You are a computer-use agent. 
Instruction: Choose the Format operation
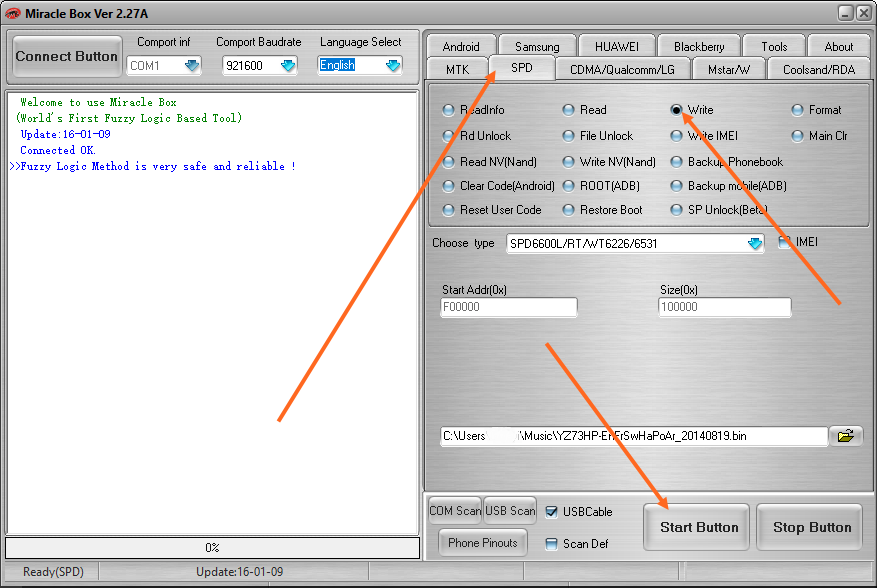795,110
